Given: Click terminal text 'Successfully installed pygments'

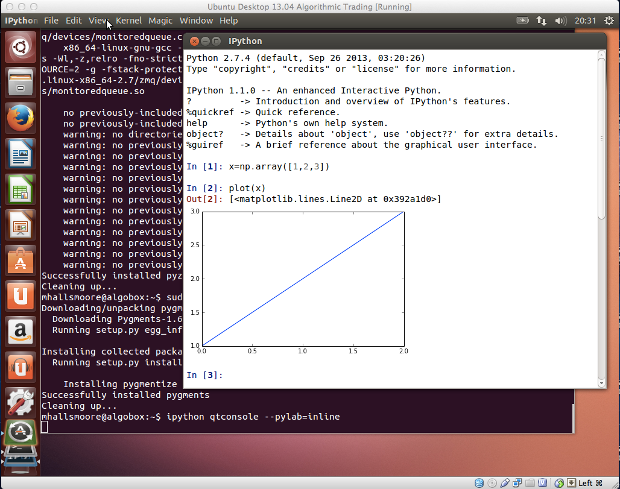Looking at the screenshot, I should click(x=125, y=395).
